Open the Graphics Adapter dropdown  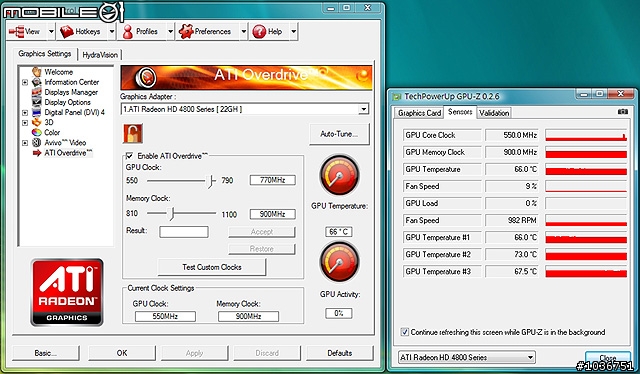[363, 109]
